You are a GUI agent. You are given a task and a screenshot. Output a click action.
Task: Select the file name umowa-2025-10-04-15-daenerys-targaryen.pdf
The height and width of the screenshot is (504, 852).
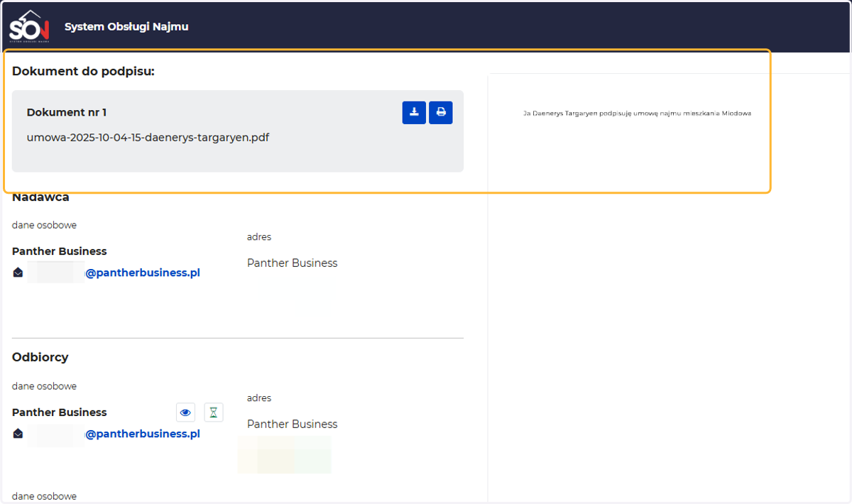[x=148, y=137]
